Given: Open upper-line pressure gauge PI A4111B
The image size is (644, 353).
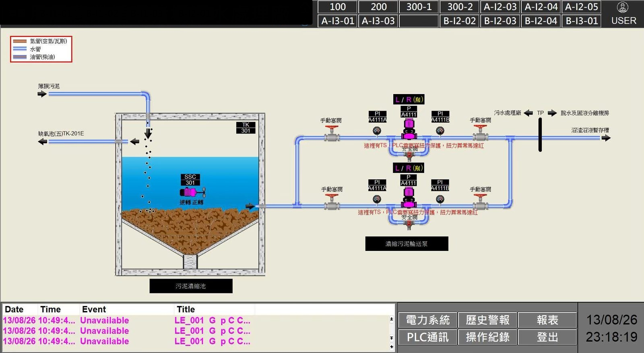Looking at the screenshot, I should tap(440, 131).
